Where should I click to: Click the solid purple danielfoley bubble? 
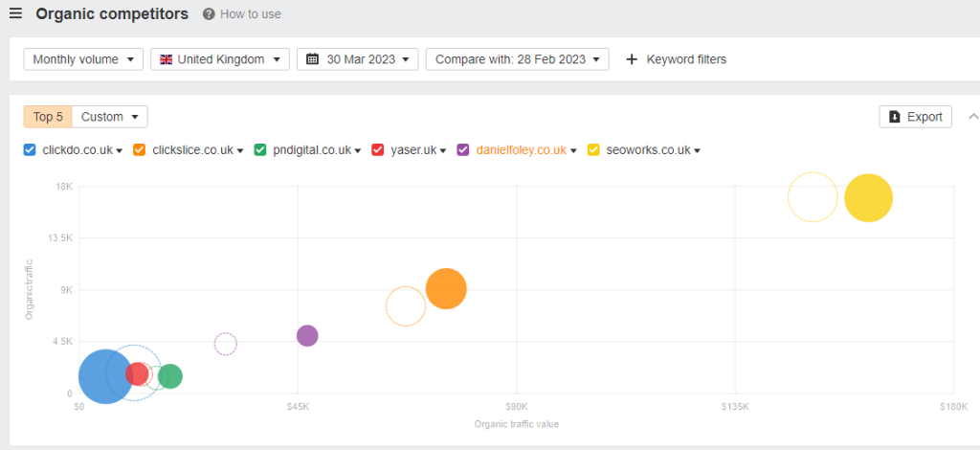point(307,335)
